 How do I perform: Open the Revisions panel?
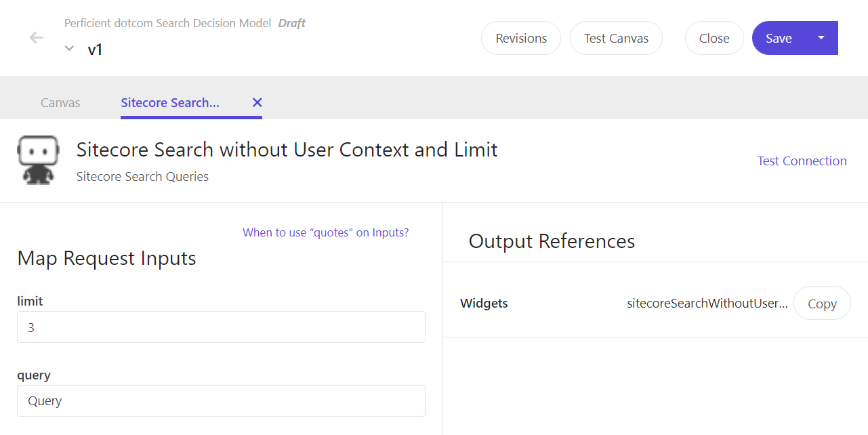[520, 38]
